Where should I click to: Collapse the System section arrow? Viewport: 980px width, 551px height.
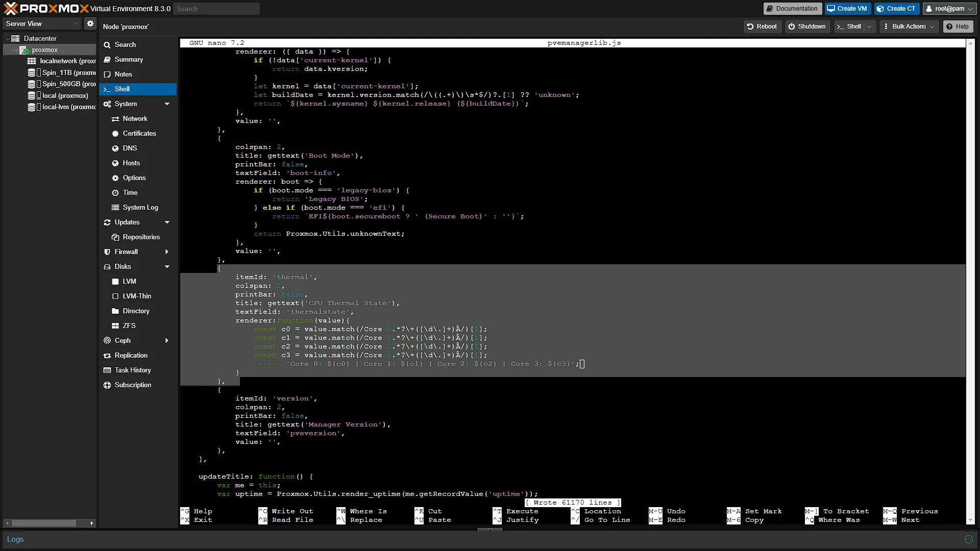click(167, 104)
